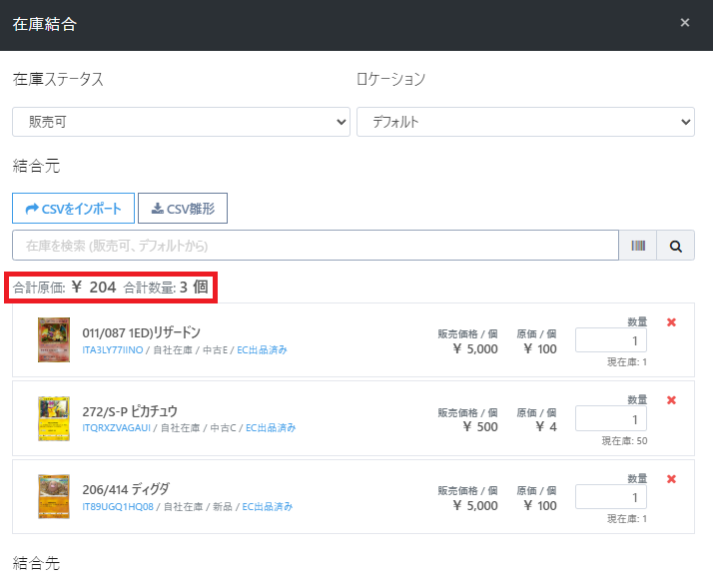Image resolution: width=713 pixels, height=588 pixels.
Task: Click EC出品済み link for リザードン
Action: (262, 350)
